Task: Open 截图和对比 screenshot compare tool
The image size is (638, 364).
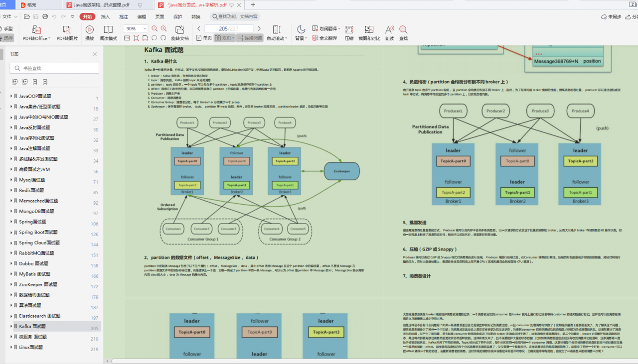Action: tap(369, 33)
